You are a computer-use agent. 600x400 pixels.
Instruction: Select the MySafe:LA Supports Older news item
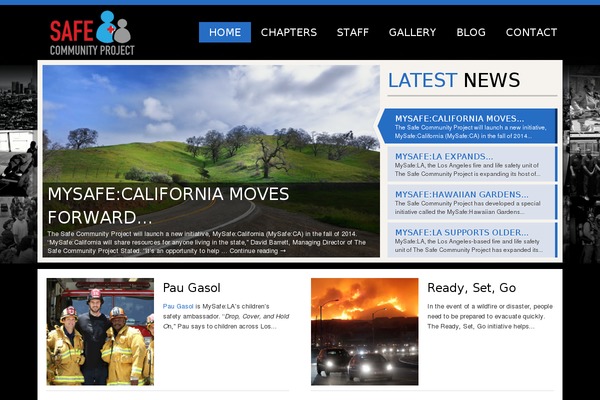click(472, 240)
